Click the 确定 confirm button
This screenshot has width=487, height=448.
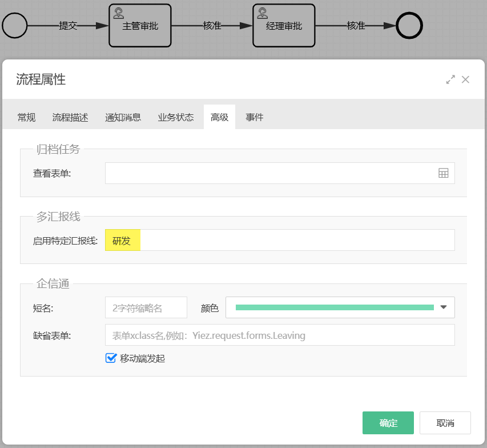tap(388, 423)
